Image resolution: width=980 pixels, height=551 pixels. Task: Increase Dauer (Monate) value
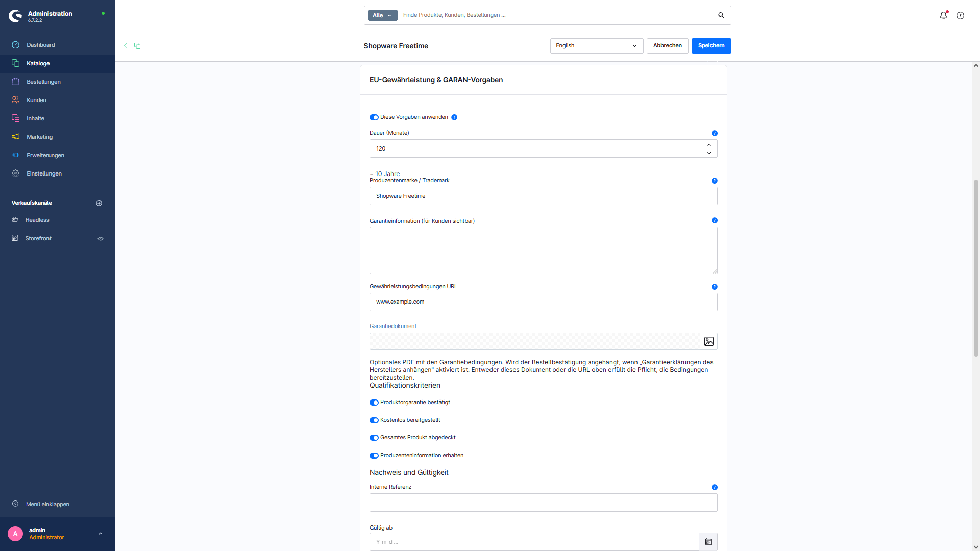pos(709,145)
